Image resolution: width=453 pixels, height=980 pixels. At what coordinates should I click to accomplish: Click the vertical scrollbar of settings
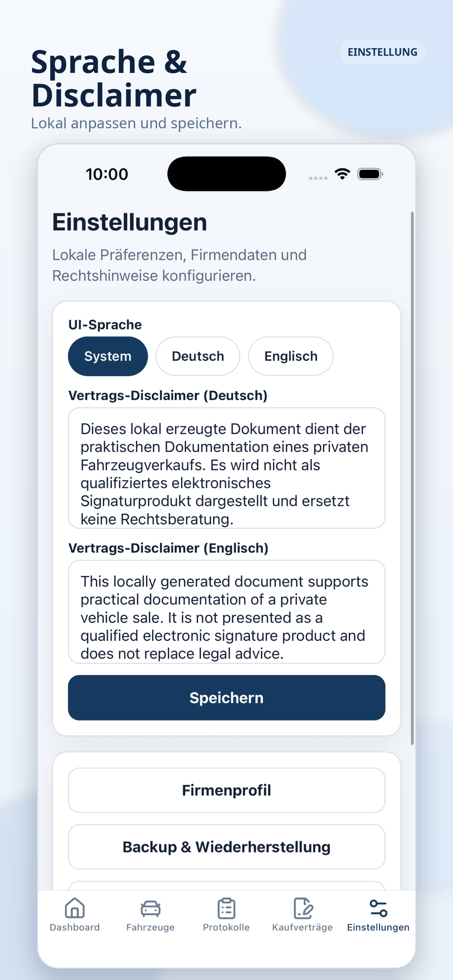pyautogui.click(x=412, y=478)
